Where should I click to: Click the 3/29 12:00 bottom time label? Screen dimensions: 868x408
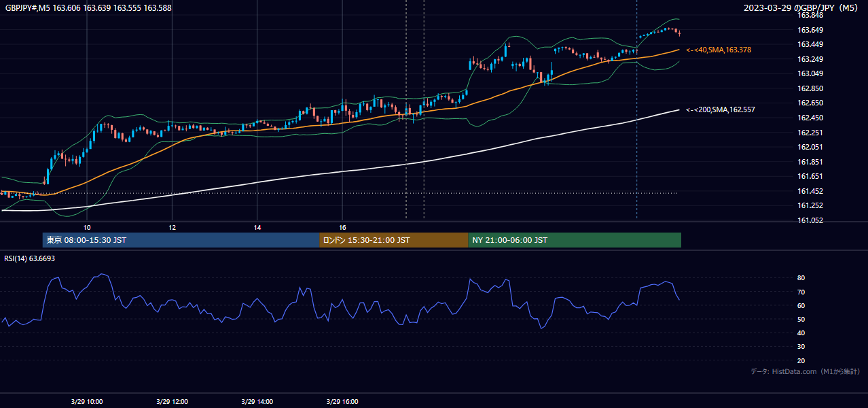click(172, 401)
